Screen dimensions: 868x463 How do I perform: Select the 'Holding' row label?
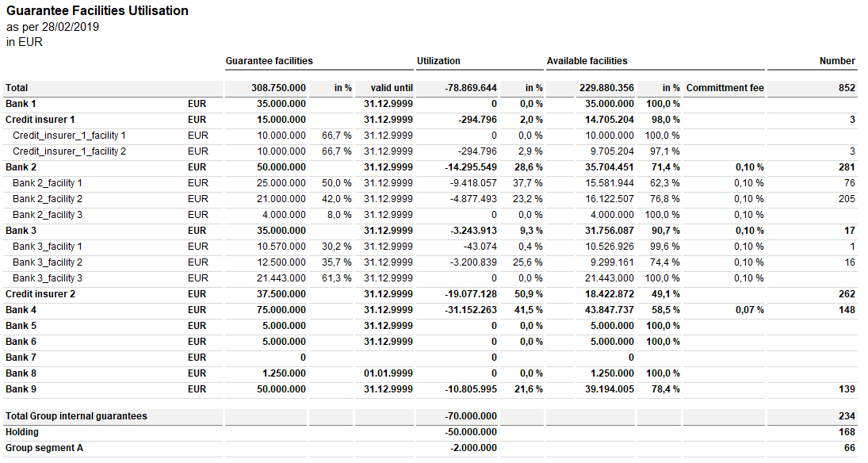(21, 432)
